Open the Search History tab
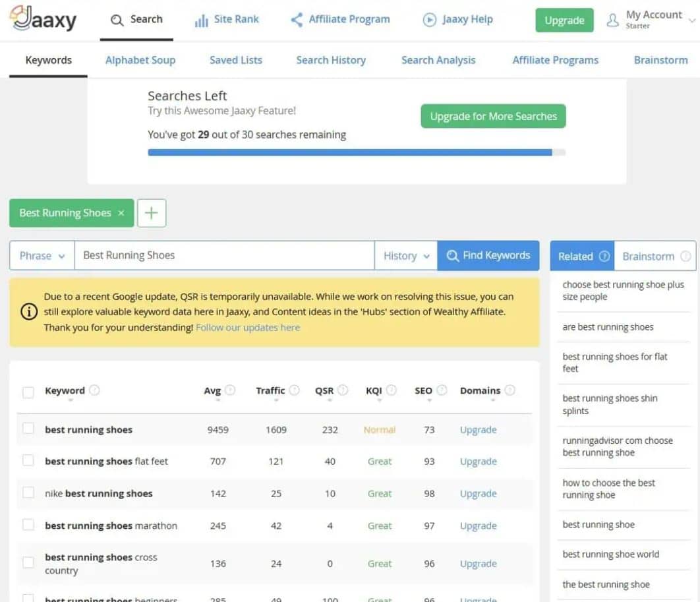Image resolution: width=700 pixels, height=602 pixels. coord(331,60)
